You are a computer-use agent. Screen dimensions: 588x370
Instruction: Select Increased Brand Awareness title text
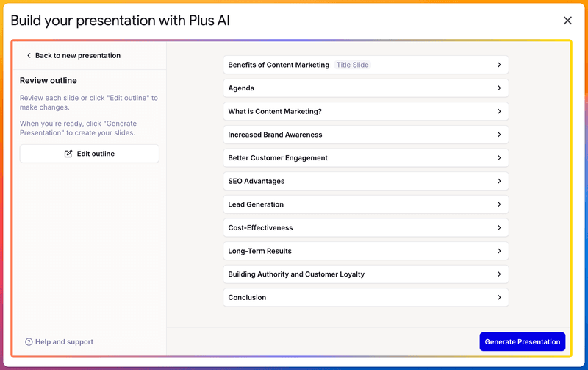point(275,135)
